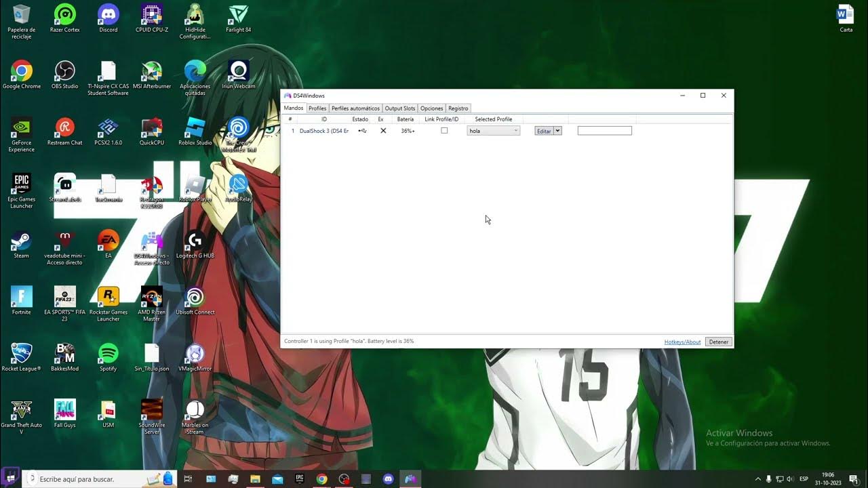868x488 pixels.
Task: Switch to the Mandos tab
Action: tap(294, 108)
